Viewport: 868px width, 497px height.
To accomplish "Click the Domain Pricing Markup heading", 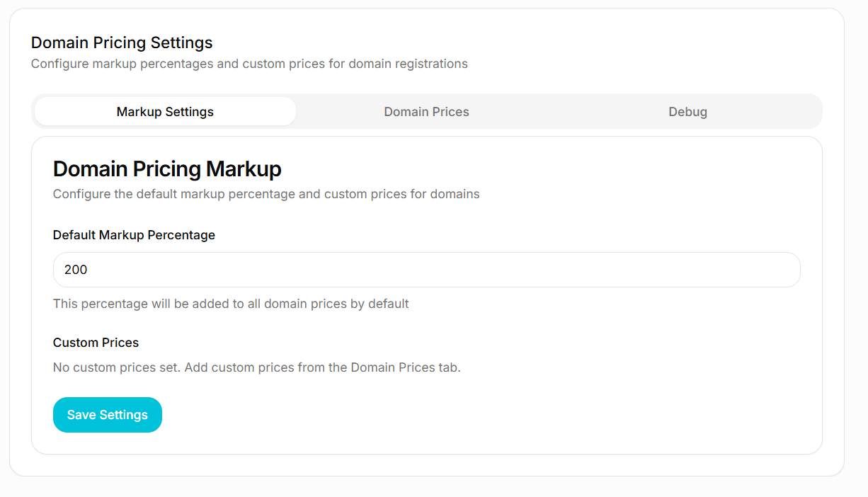I will click(167, 169).
